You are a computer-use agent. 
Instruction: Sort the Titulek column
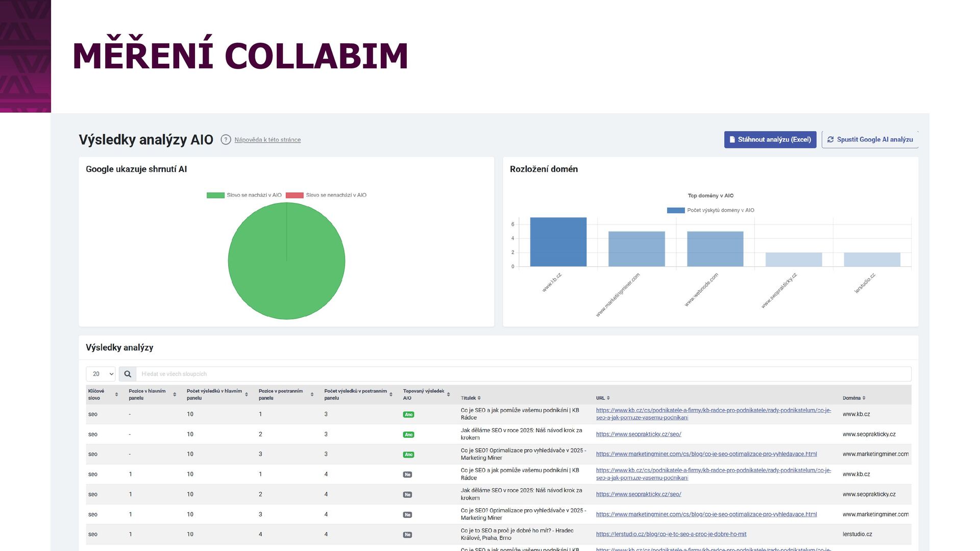[479, 398]
